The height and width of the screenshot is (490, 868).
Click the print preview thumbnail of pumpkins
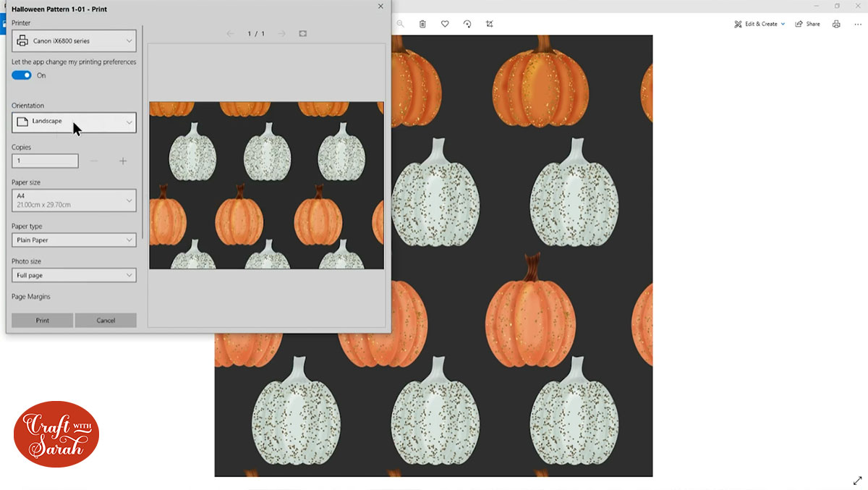coord(266,185)
